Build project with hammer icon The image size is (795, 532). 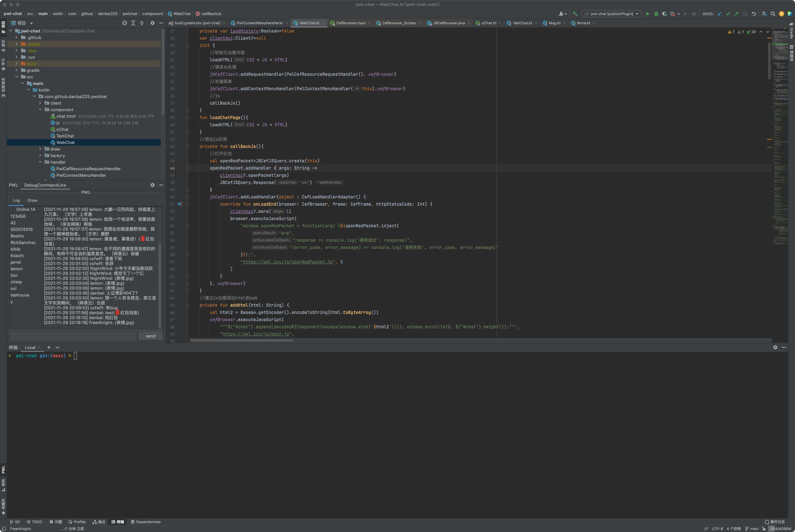575,14
